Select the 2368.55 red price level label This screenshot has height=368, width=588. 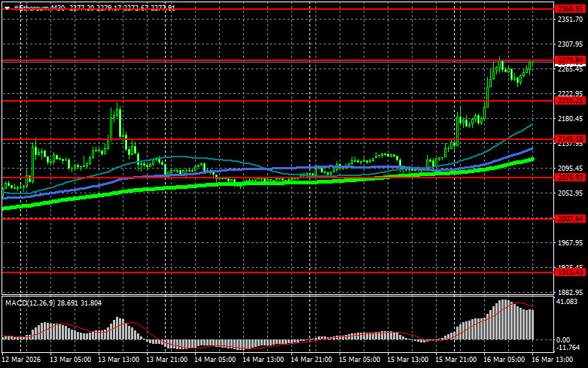tap(570, 8)
